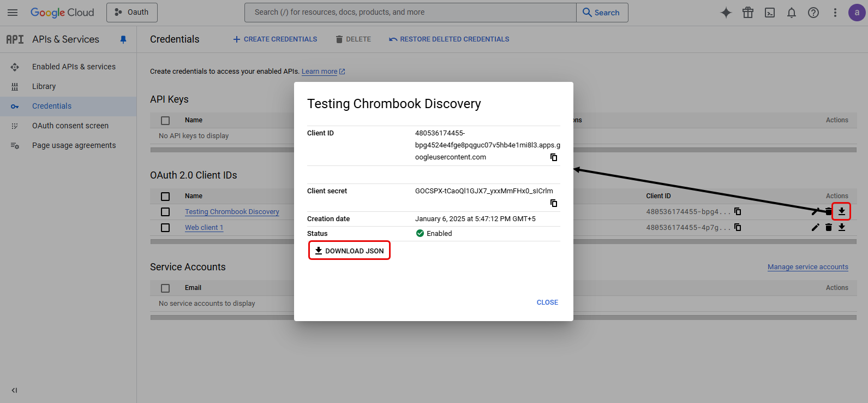Copy the Client ID in the dialog
The image size is (868, 403).
click(x=554, y=157)
